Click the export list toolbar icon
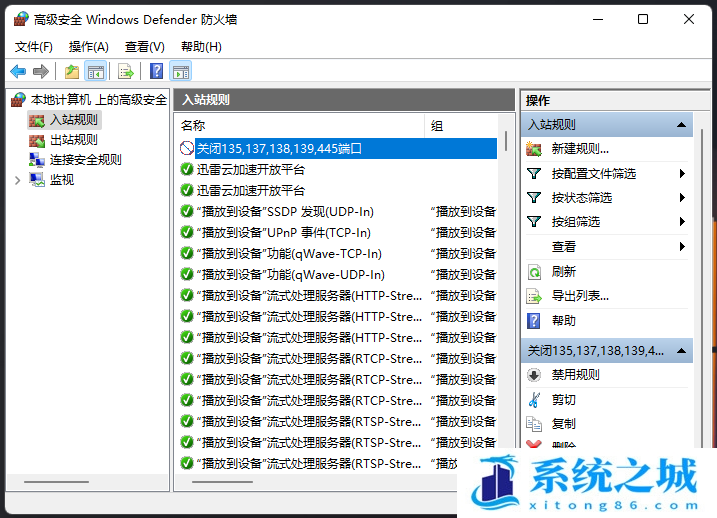 tap(126, 71)
